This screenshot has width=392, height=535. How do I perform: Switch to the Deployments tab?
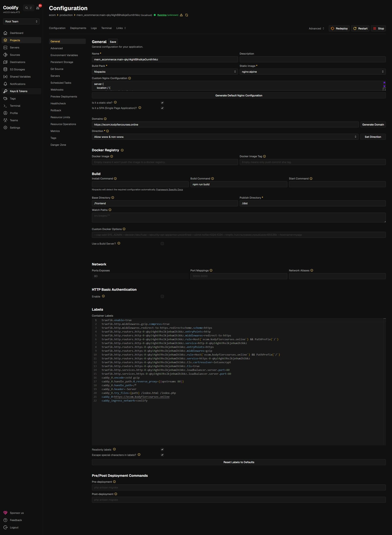[78, 28]
